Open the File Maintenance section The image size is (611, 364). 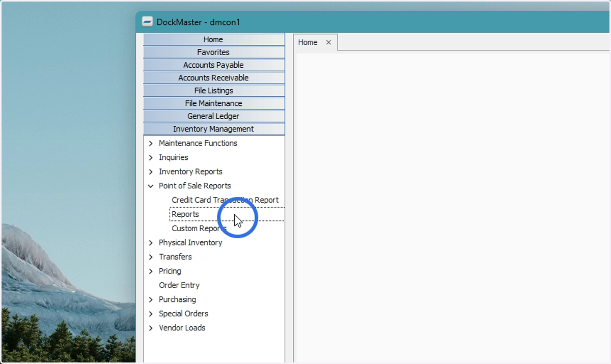click(x=214, y=103)
